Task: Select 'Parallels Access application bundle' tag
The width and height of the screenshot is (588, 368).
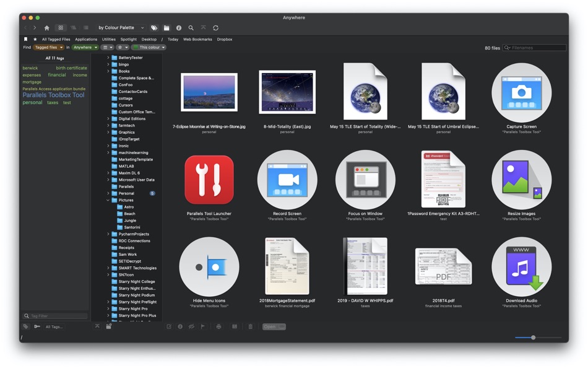Action: pyautogui.click(x=54, y=89)
